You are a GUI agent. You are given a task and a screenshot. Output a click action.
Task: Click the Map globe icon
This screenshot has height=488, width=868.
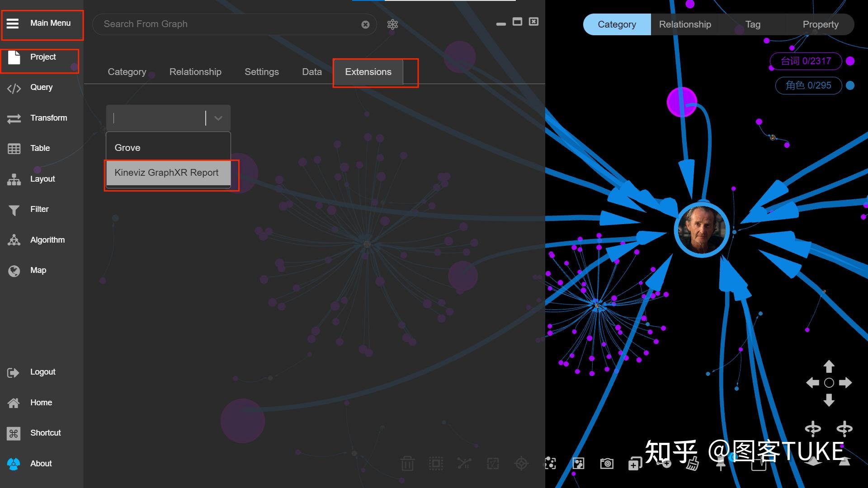point(14,271)
